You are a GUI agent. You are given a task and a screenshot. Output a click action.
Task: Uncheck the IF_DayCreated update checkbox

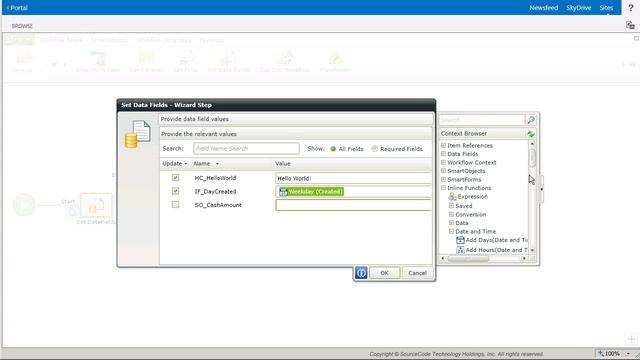tap(175, 191)
